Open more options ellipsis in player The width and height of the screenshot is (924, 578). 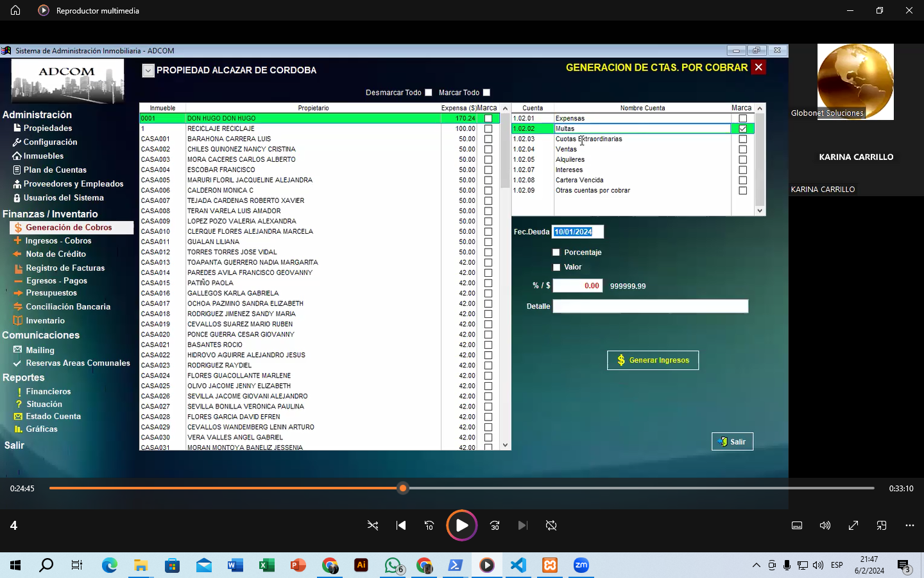(909, 525)
